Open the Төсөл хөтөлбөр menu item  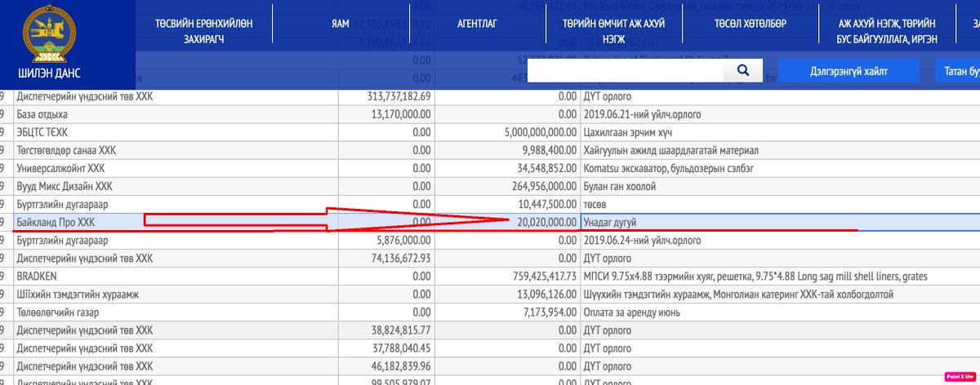tap(749, 24)
